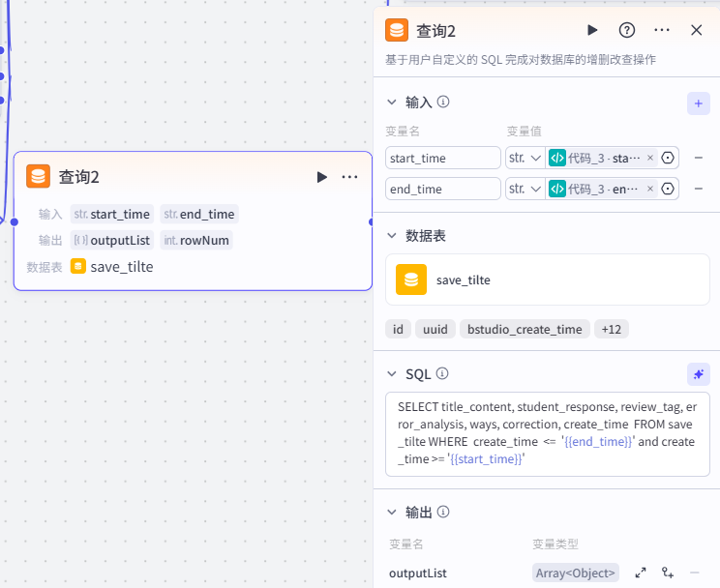Image resolution: width=720 pixels, height=588 pixels.
Task: Delete the end_time input row
Action: [x=699, y=189]
